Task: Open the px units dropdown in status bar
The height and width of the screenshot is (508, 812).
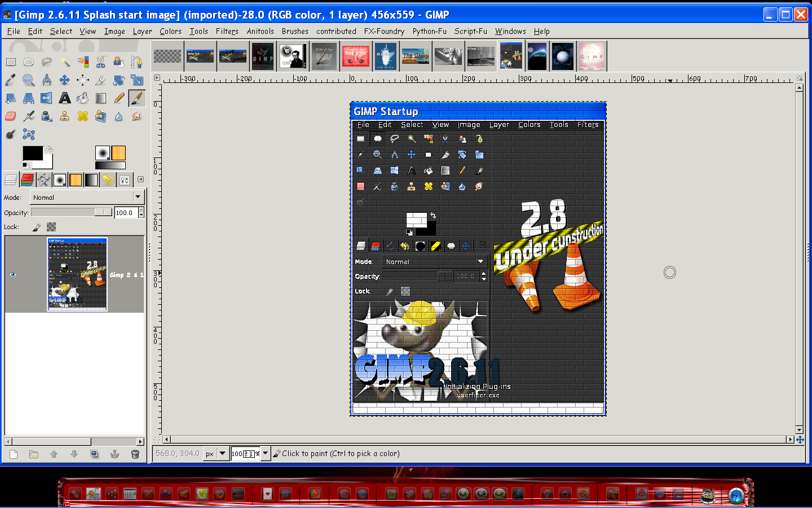Action: coord(216,453)
